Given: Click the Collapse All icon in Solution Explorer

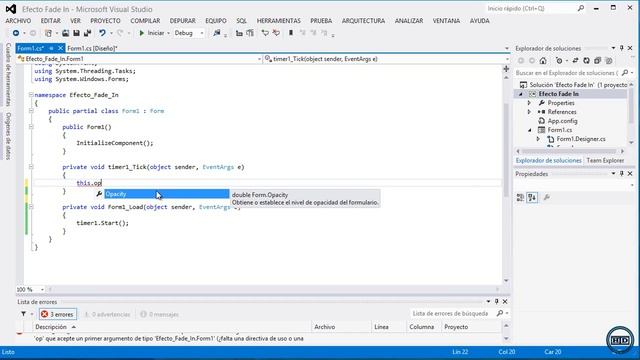Looking at the screenshot, I should (x=598, y=61).
